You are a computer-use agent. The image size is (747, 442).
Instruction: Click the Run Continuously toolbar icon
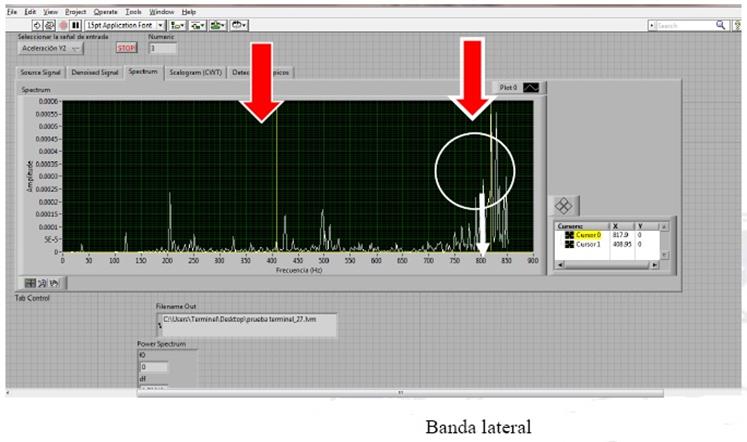(50, 24)
